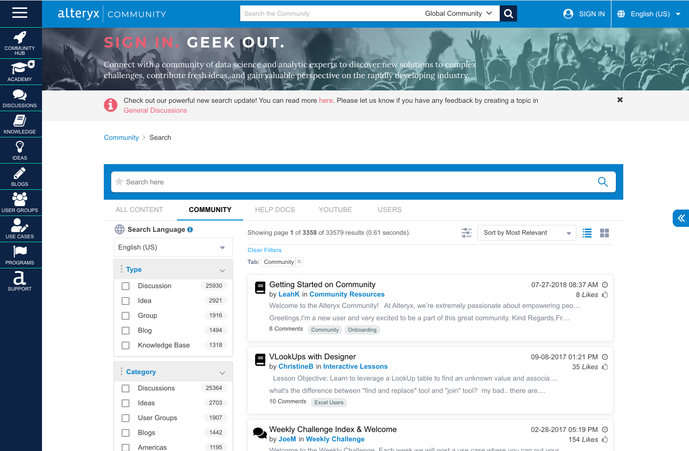Switch to list view
The image size is (689, 451).
[x=587, y=233]
